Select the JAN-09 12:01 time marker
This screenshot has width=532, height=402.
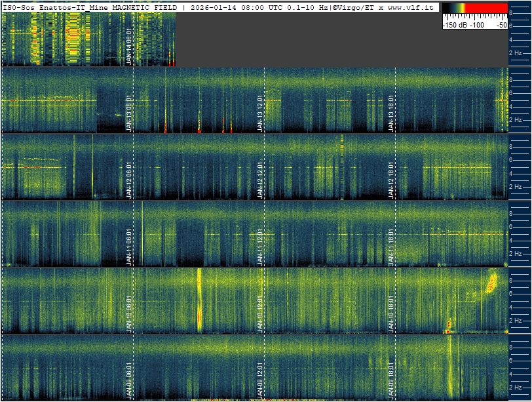point(260,381)
